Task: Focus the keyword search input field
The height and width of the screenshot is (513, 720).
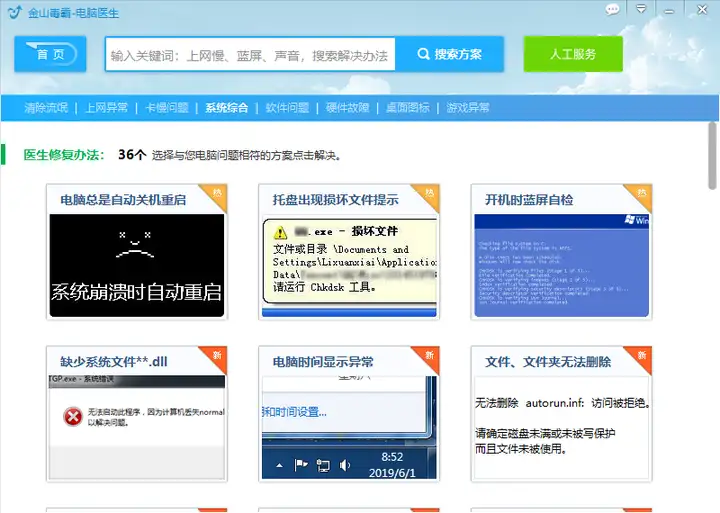Action: coord(250,54)
